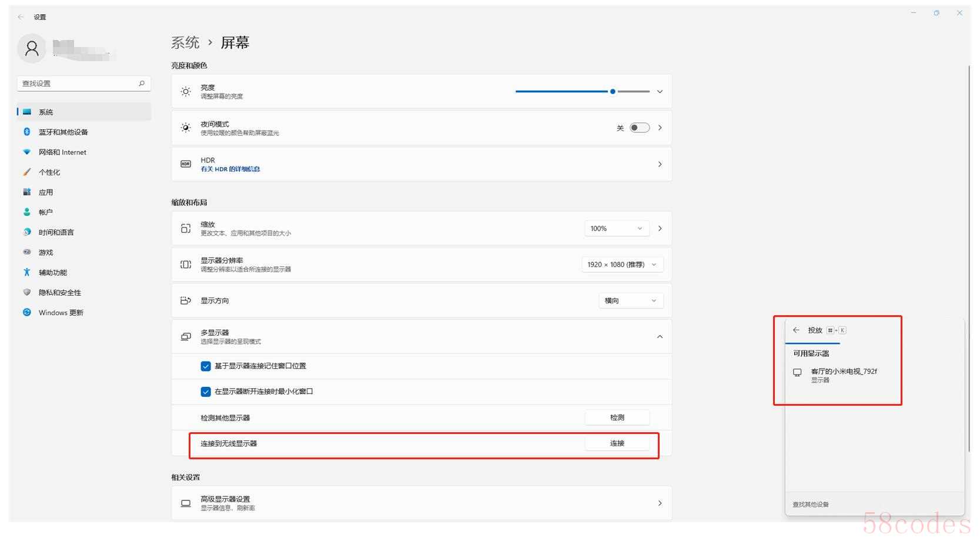Click the advanced display settings monitor icon
Viewport: 980px width, 541px height.
[x=186, y=503]
